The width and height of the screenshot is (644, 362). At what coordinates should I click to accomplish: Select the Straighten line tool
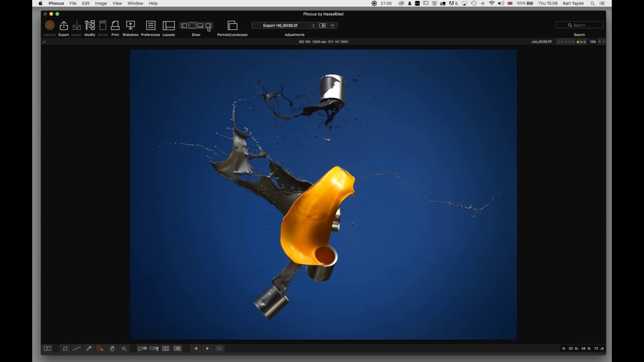[76, 348]
